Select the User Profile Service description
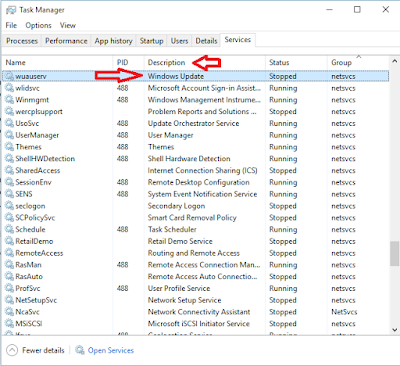 [x=179, y=288]
